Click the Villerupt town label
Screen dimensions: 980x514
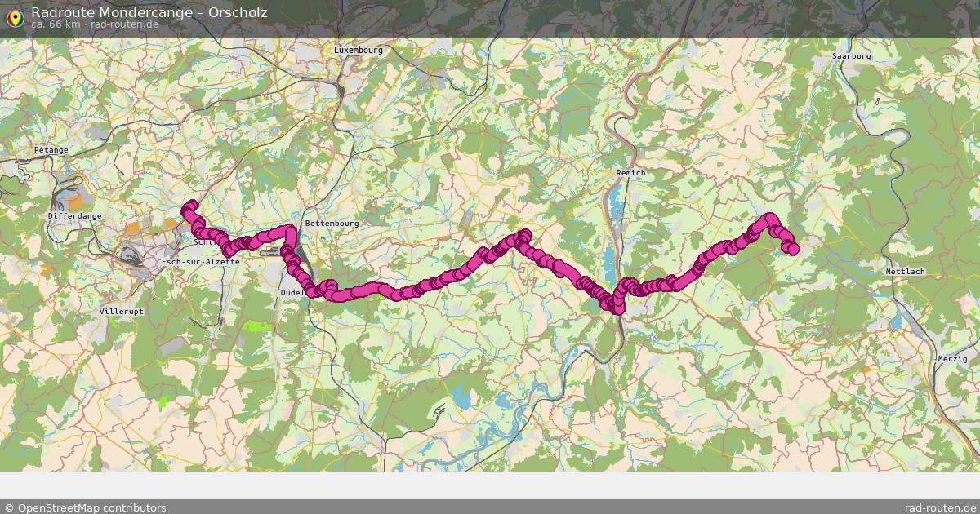pos(121,312)
